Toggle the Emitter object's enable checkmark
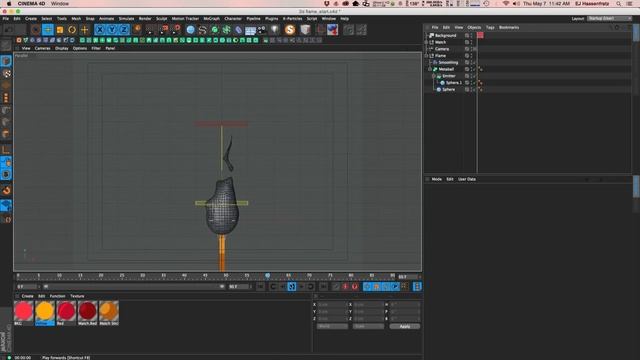640x360 pixels. coord(474,76)
